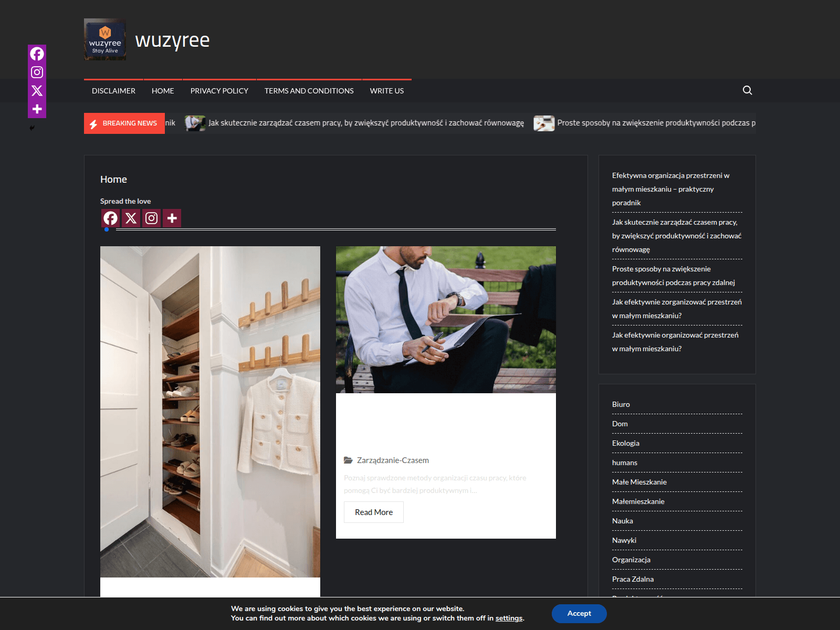Open the DISCLAIMER menu item

coord(113,91)
